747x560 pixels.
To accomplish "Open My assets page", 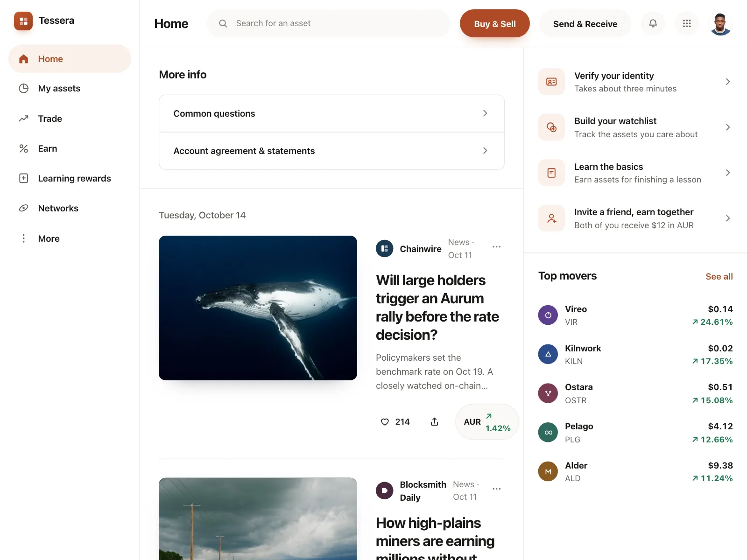I will point(70,89).
